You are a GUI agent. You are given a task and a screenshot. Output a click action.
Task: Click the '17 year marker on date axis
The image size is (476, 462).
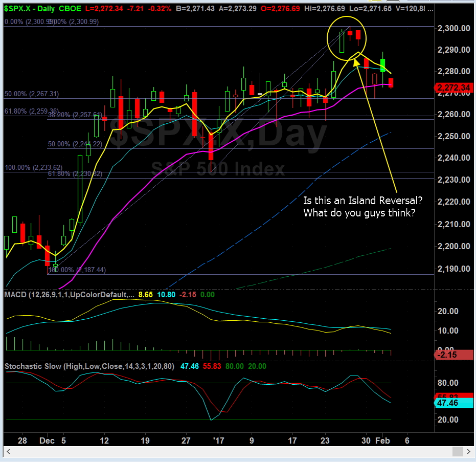[x=219, y=440]
